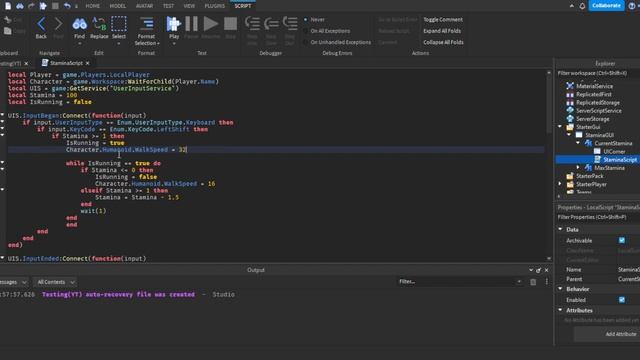Click the redo arrow in quick bar
640x360 pixels.
tap(31, 6)
